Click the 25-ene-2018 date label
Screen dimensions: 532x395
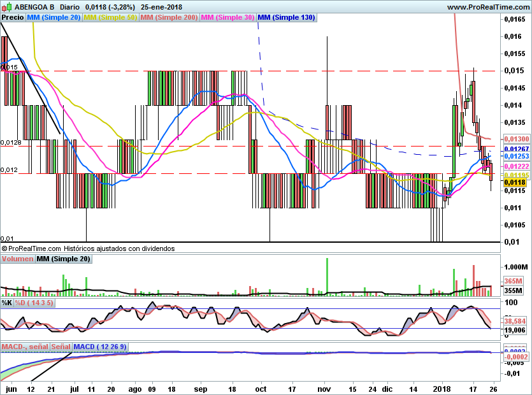[x=162, y=7]
